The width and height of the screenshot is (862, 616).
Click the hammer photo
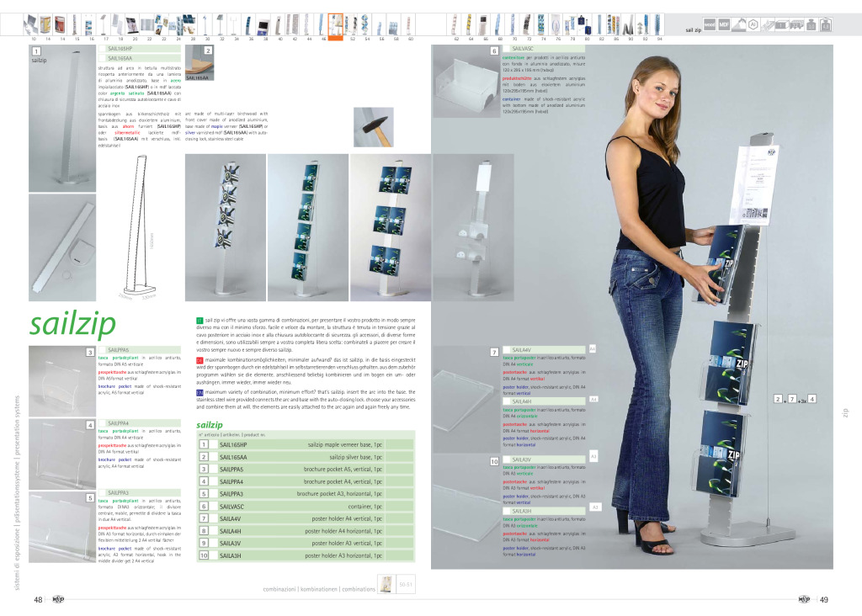373,127
